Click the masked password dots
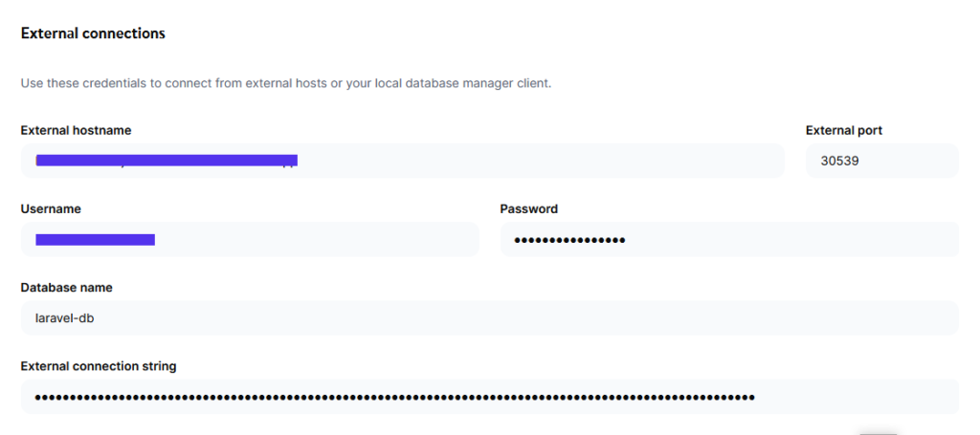The width and height of the screenshot is (980, 435). [569, 240]
